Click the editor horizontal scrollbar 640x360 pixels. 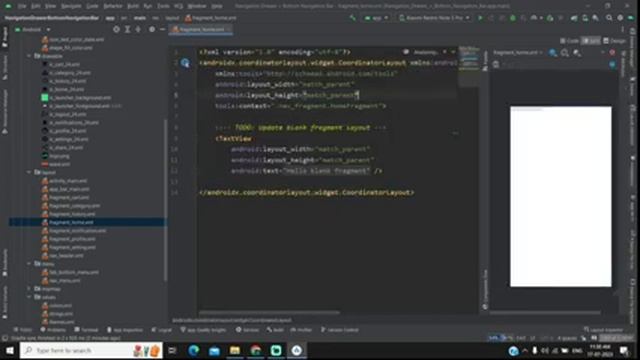click(269, 313)
